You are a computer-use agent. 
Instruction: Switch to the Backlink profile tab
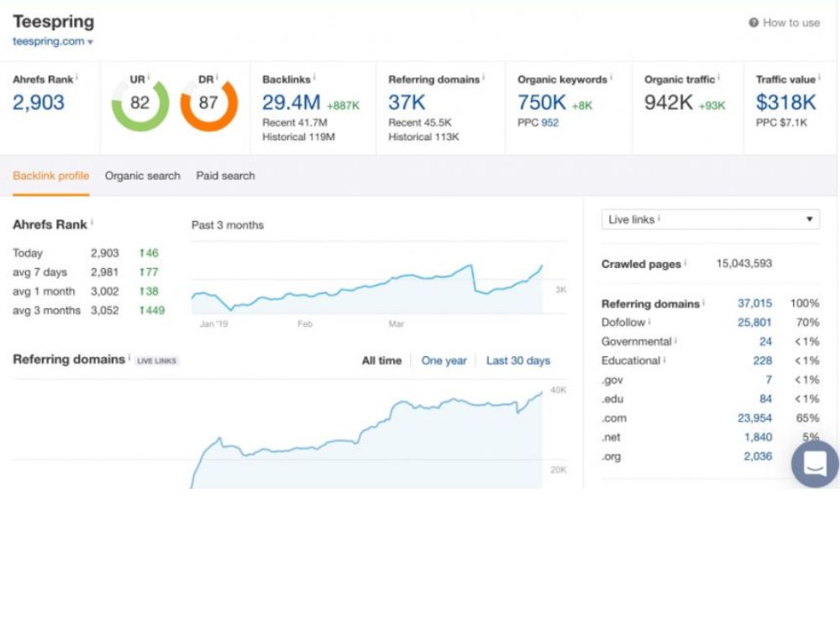click(51, 176)
